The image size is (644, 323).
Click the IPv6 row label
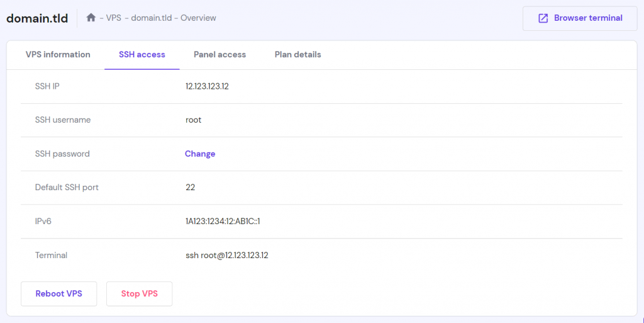pyautogui.click(x=43, y=221)
